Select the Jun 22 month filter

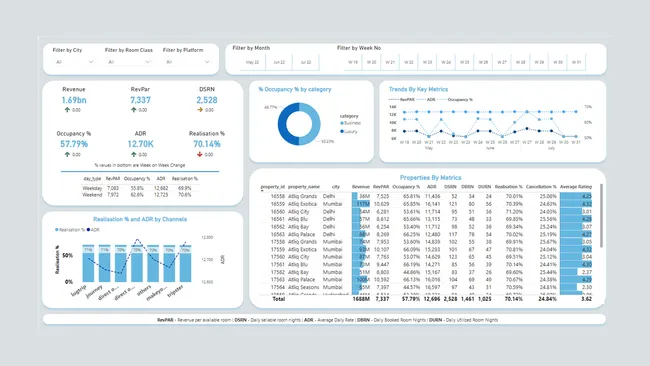pyautogui.click(x=279, y=62)
